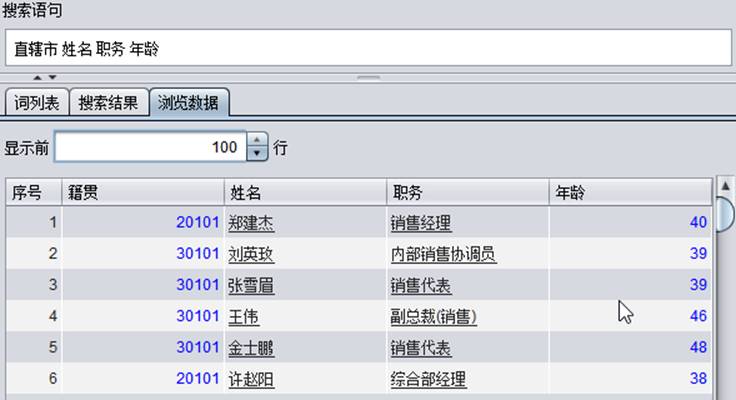
Task: Click the 内部销售协调员 position link
Action: point(443,254)
